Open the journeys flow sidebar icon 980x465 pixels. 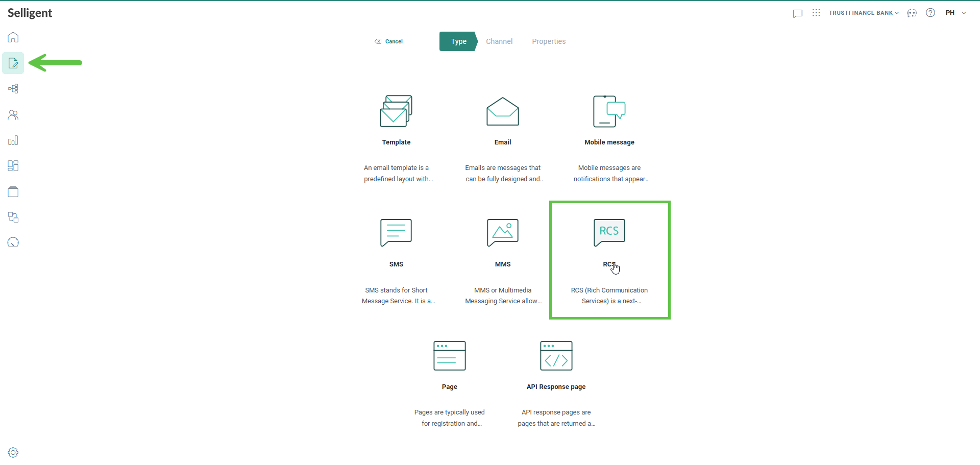(13, 89)
